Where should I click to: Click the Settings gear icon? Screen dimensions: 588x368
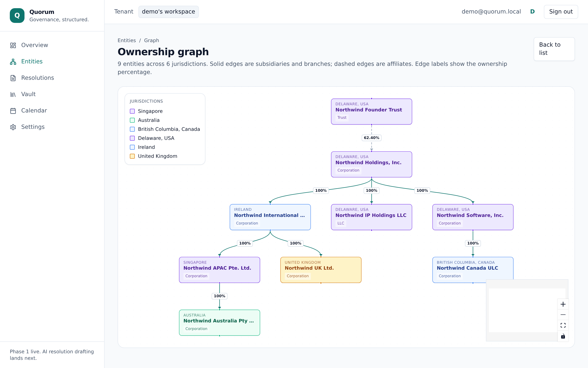(x=13, y=127)
